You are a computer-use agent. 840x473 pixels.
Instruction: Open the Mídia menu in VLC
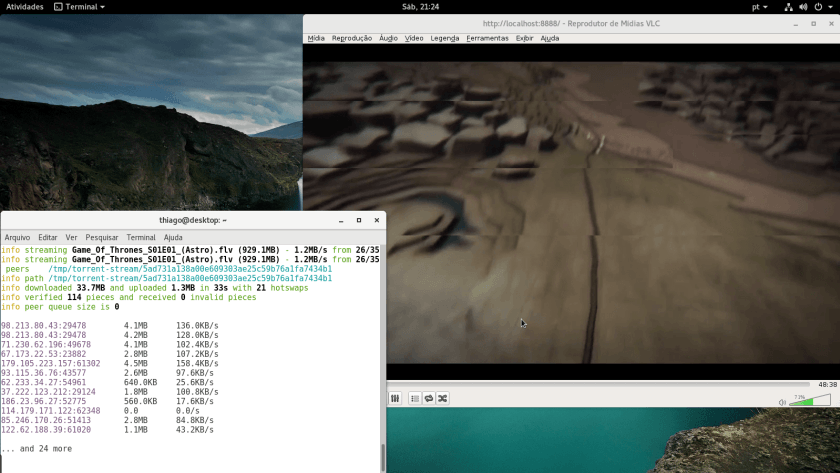click(x=316, y=38)
